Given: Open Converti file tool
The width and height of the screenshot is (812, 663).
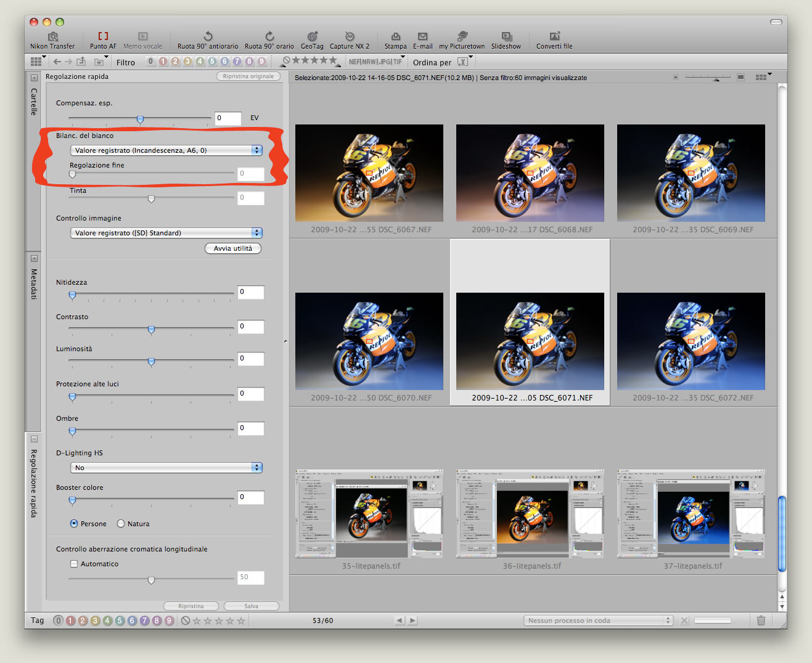Looking at the screenshot, I should [x=554, y=41].
